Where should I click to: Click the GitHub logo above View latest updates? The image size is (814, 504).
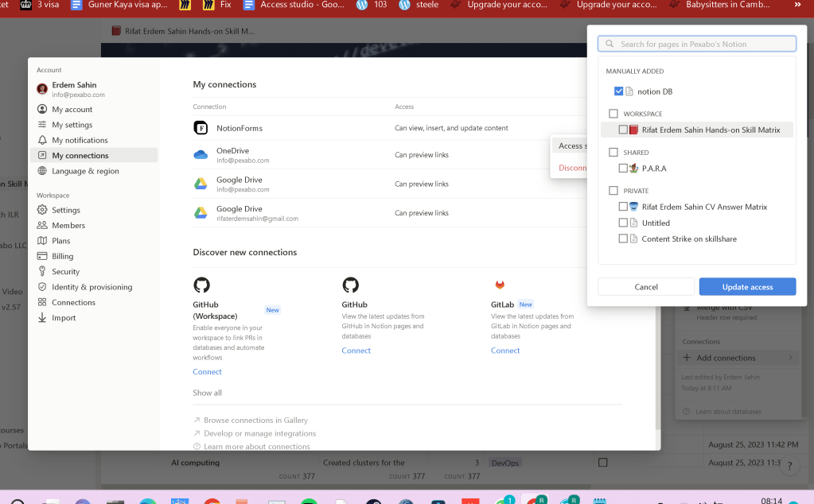[x=350, y=285]
